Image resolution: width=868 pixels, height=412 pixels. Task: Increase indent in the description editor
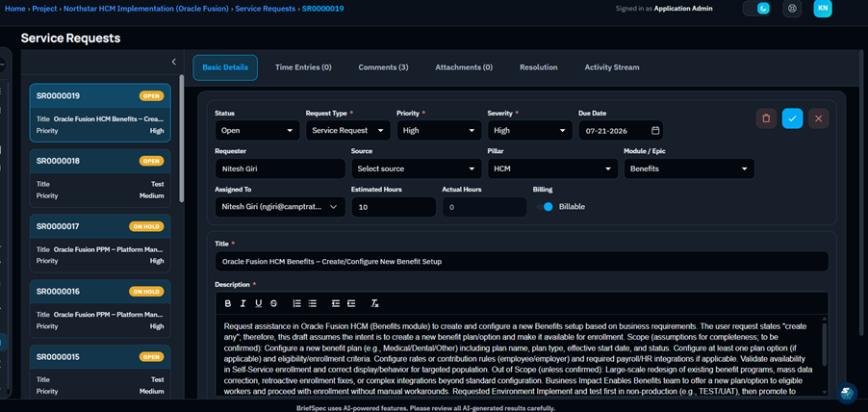(351, 303)
